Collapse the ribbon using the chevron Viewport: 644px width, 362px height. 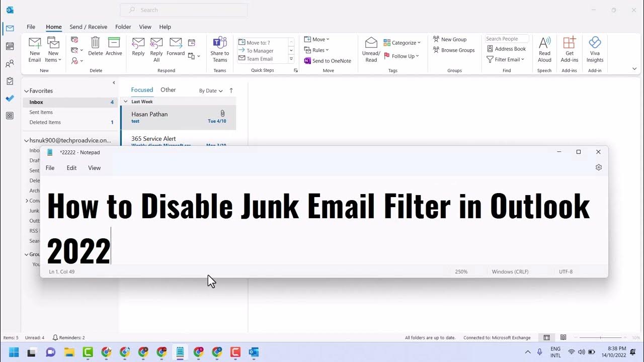[x=634, y=69]
